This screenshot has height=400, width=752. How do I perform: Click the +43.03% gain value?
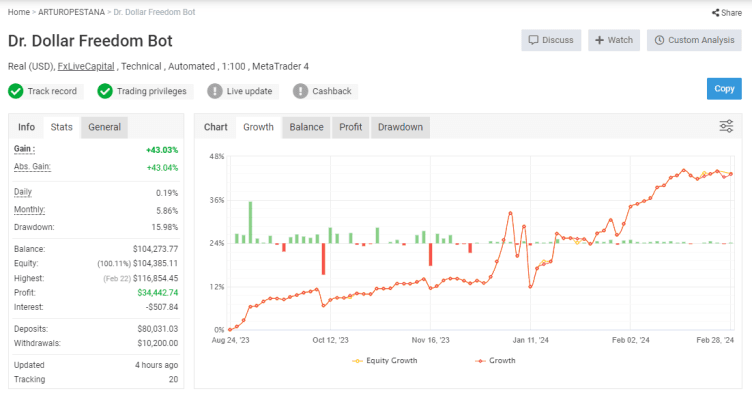coord(162,150)
